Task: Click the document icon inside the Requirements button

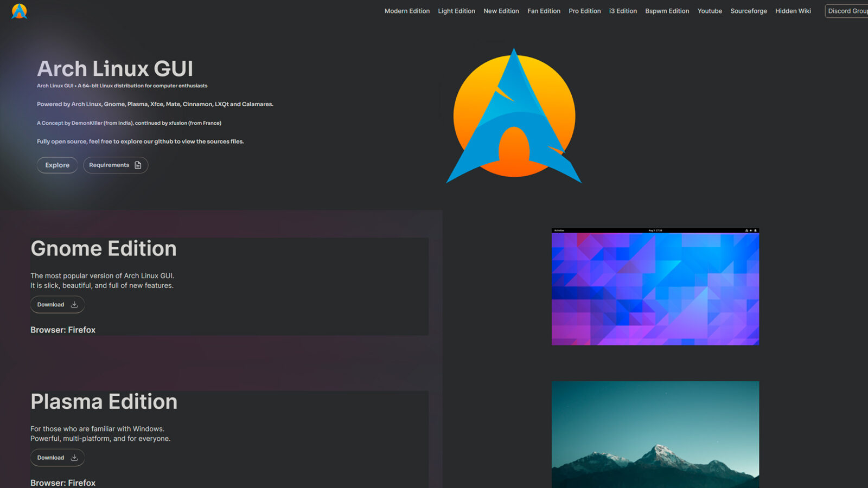Action: click(138, 165)
